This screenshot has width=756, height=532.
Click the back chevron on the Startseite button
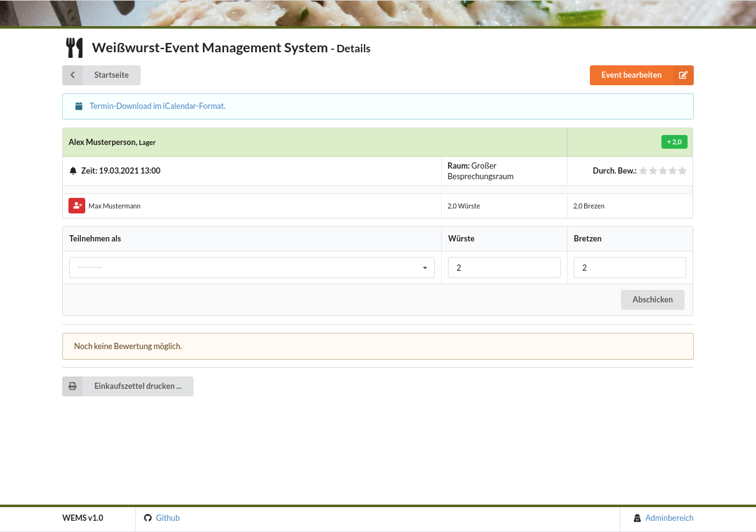click(73, 75)
